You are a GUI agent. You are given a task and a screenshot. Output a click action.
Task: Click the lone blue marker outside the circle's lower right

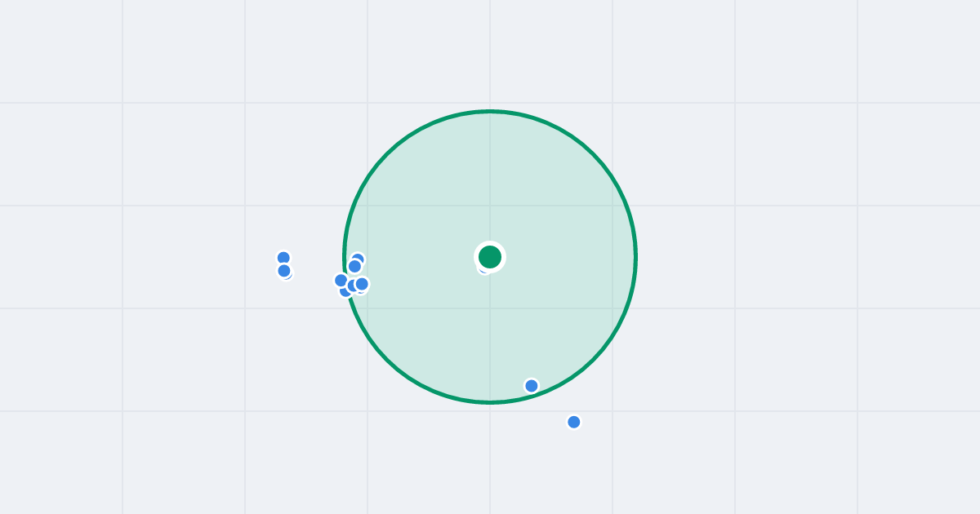tap(574, 422)
